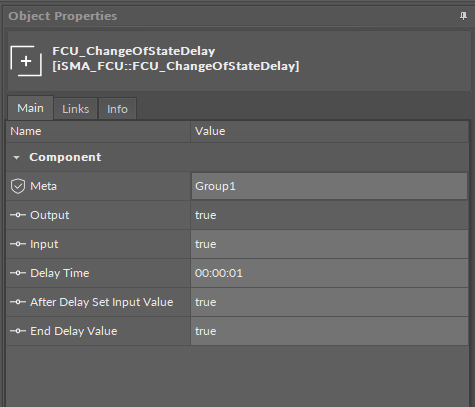Viewport: 475px width, 407px height.
Task: Click the slot icon beside Input
Action: click(18, 244)
